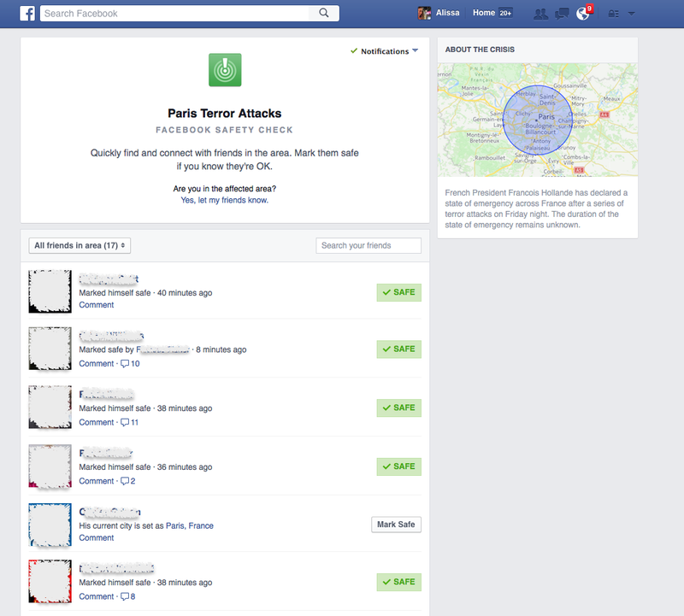Open friend requests icon in top bar

click(541, 14)
